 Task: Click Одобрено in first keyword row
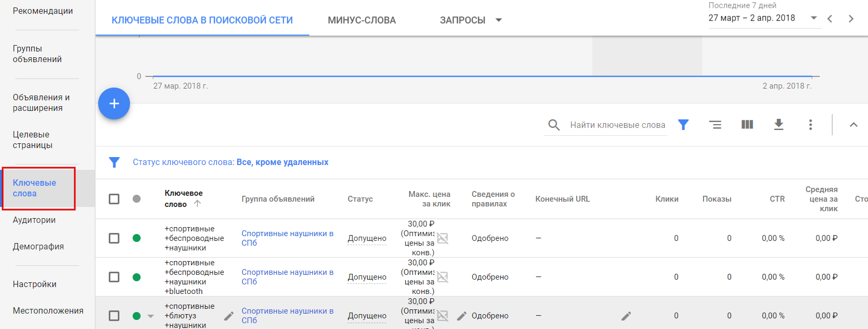click(x=490, y=238)
